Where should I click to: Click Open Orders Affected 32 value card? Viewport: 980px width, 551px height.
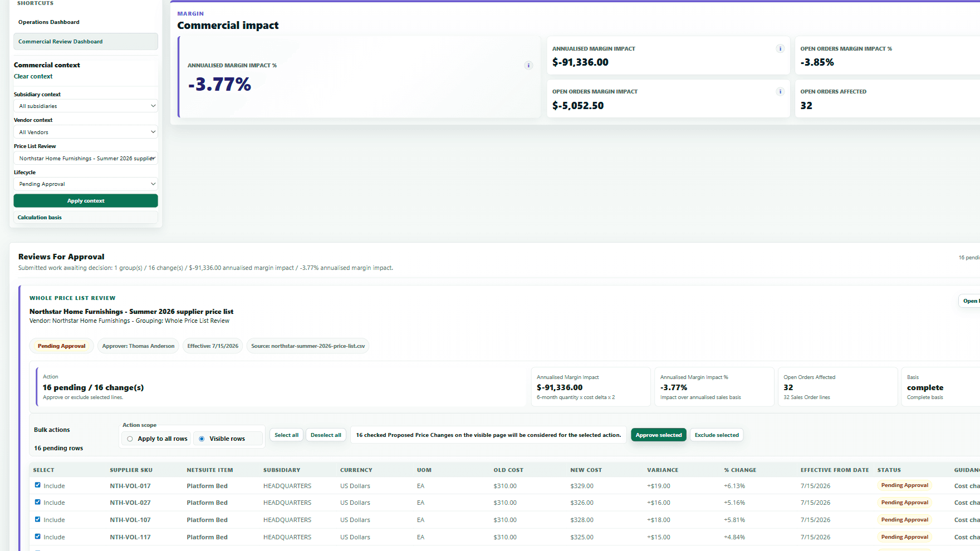(887, 99)
